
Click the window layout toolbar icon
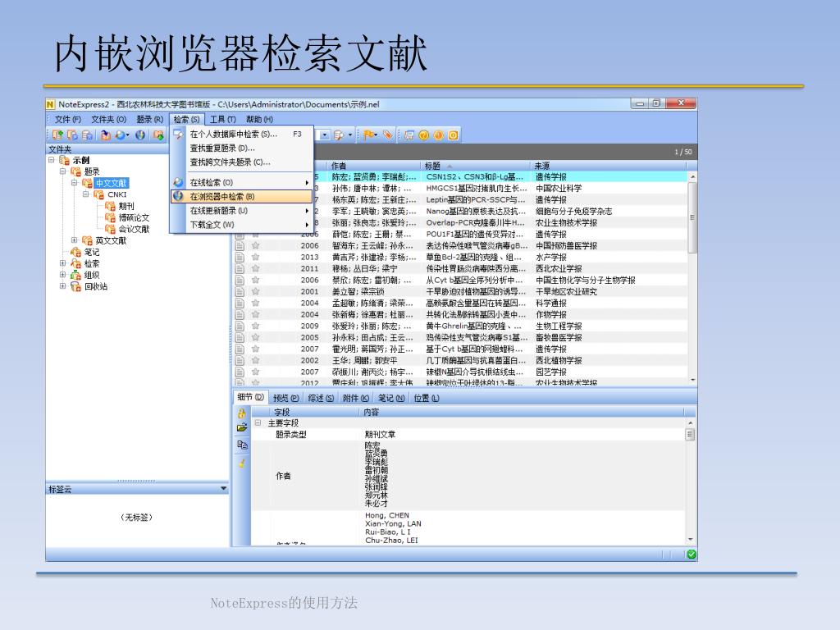pos(409,135)
